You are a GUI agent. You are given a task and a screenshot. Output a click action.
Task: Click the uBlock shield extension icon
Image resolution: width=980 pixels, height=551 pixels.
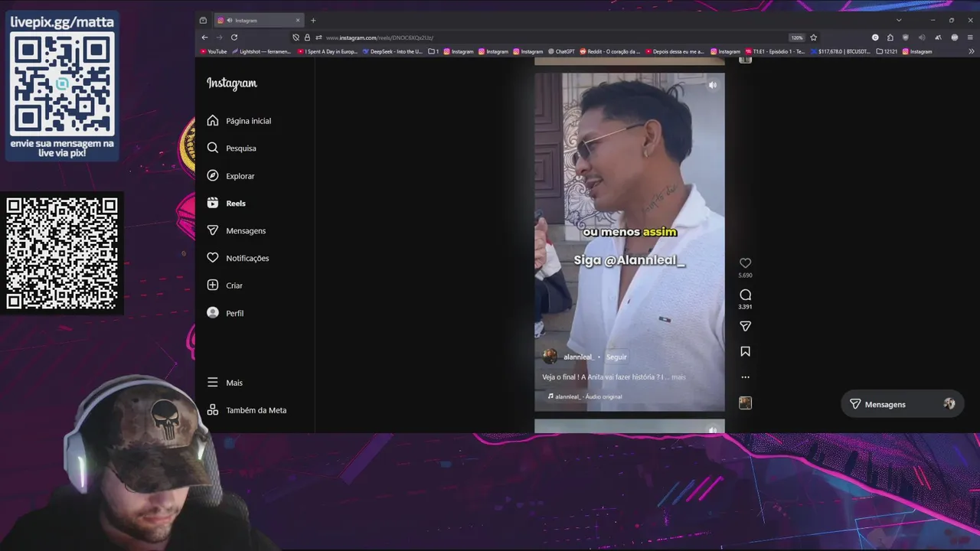click(x=906, y=37)
